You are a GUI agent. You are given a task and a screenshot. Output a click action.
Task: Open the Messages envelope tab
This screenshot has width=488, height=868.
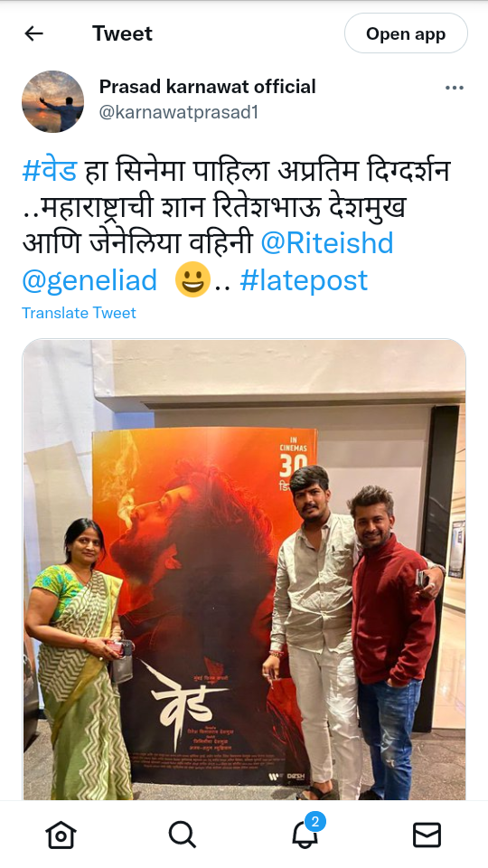tap(427, 835)
